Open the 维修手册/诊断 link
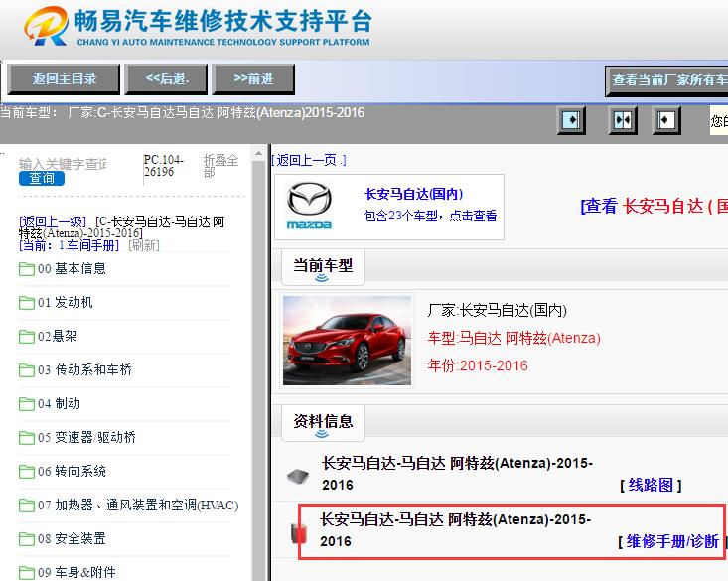728x581 pixels. 672,541
